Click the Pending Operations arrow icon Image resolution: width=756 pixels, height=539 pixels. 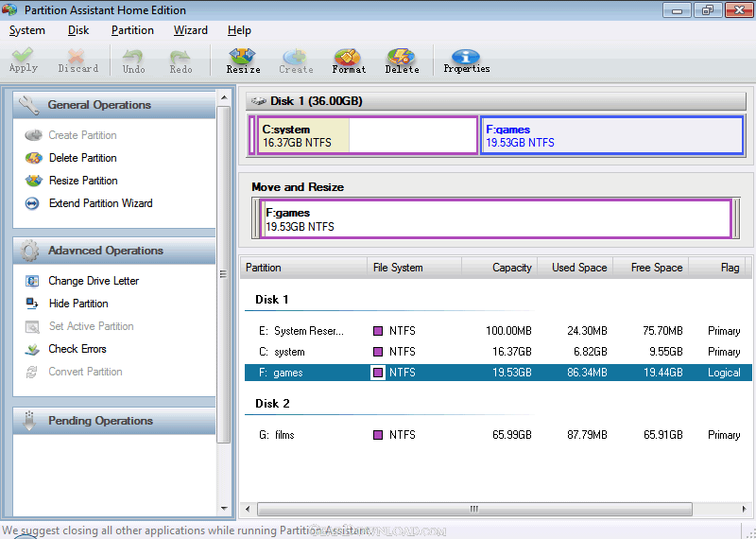(x=29, y=420)
